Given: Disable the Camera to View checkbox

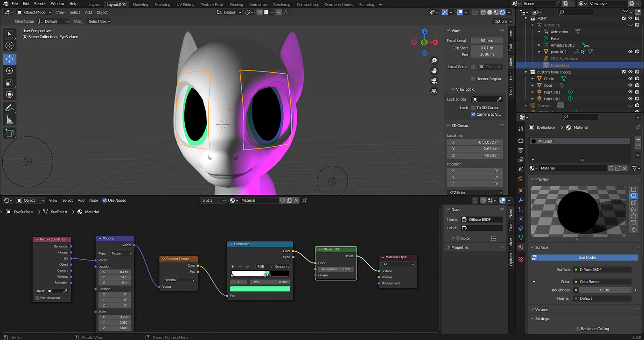Looking at the screenshot, I should click(x=473, y=114).
